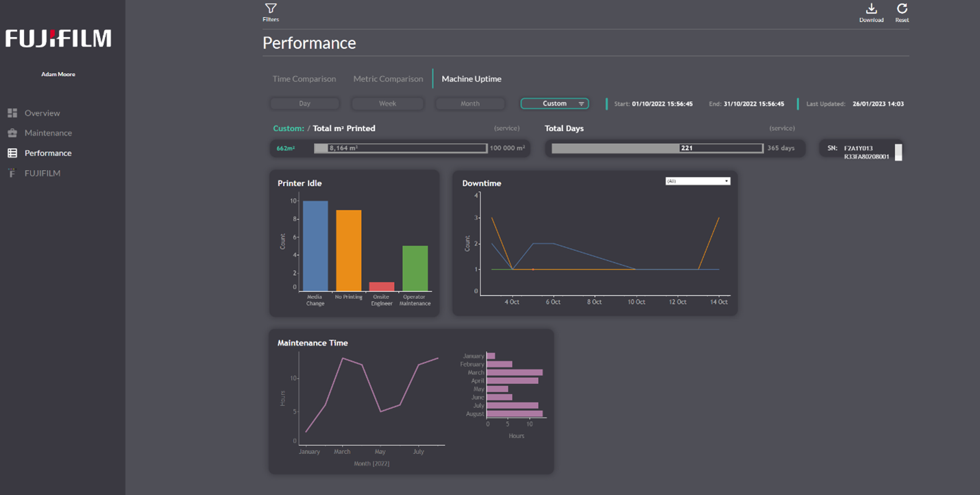Toggle the Day time period
Image resolution: width=980 pixels, height=495 pixels.
(304, 103)
